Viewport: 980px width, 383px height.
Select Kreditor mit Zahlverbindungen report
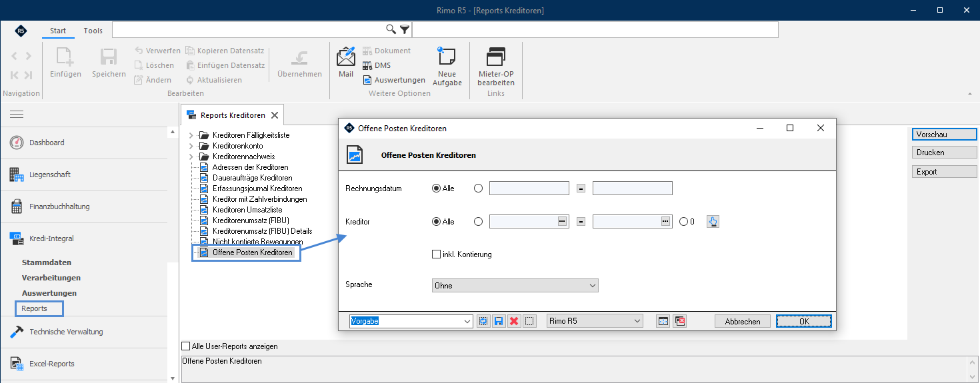[x=259, y=199]
